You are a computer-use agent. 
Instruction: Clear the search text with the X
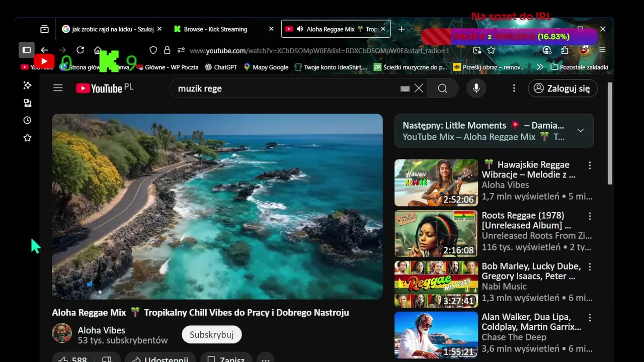coord(419,88)
